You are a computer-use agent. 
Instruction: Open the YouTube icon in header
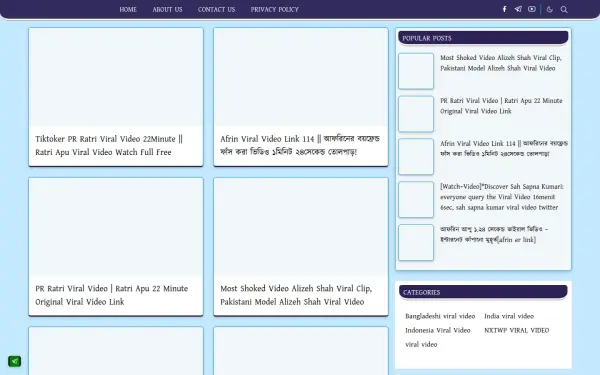(x=532, y=9)
